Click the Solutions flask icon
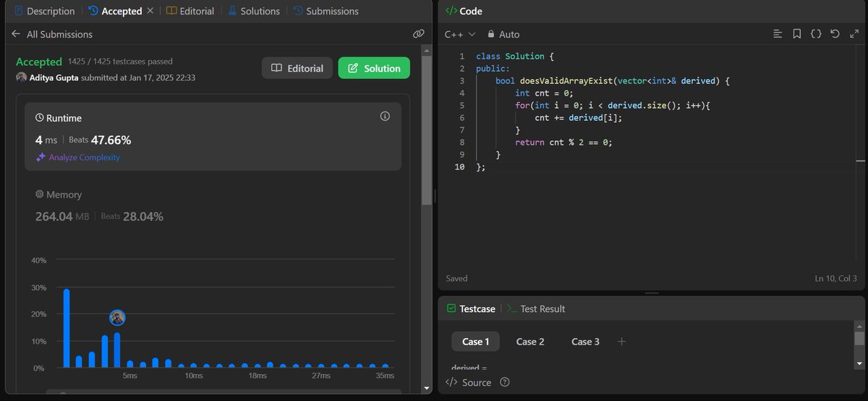 pyautogui.click(x=232, y=11)
